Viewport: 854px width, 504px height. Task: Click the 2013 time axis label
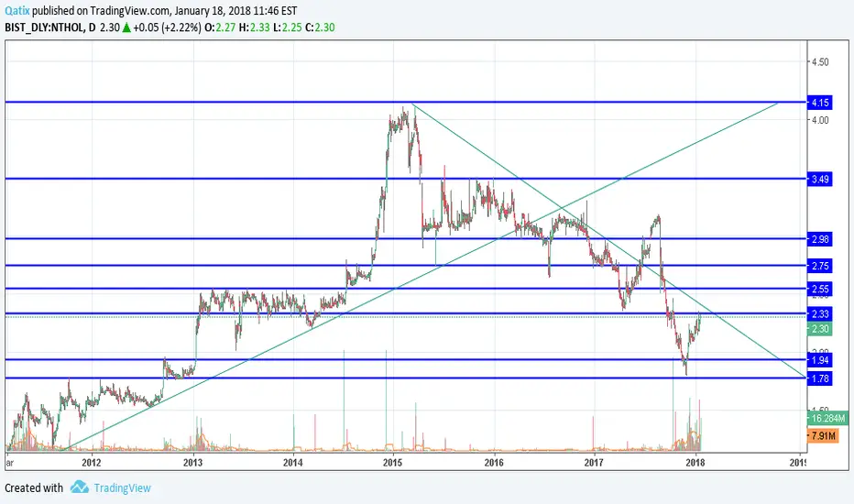[x=192, y=463]
